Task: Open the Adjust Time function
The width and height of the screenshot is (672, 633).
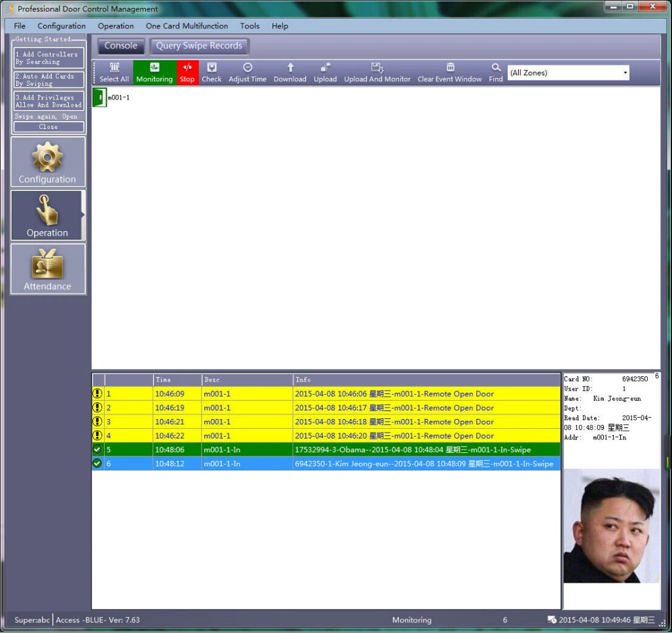Action: click(247, 72)
